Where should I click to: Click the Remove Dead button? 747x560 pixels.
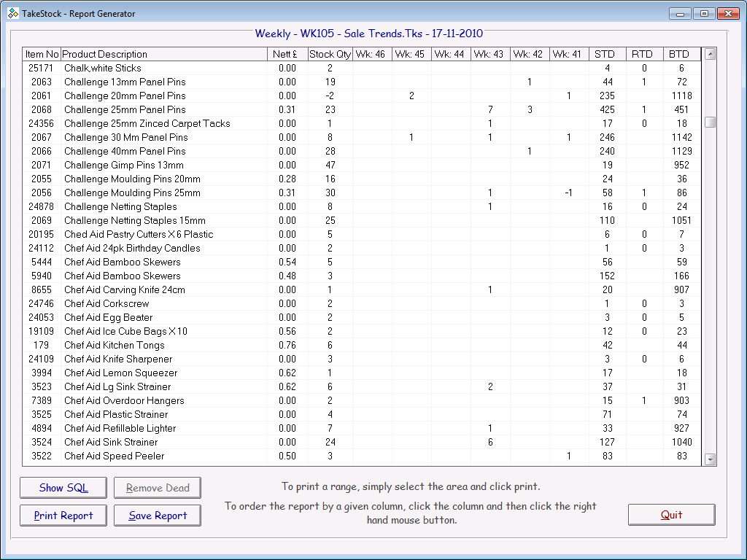point(158,488)
